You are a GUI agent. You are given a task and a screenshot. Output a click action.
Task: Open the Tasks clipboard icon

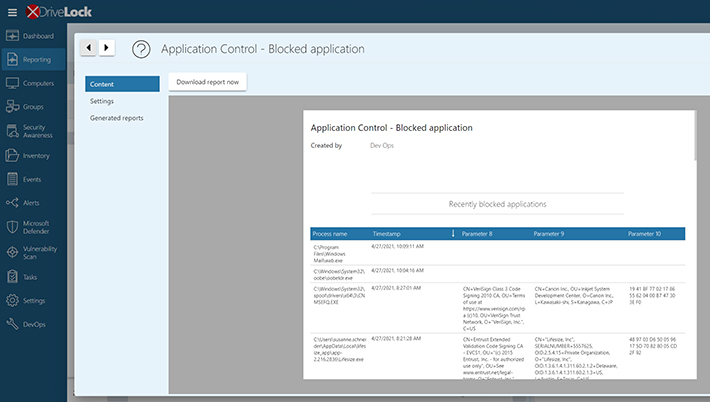click(x=12, y=277)
